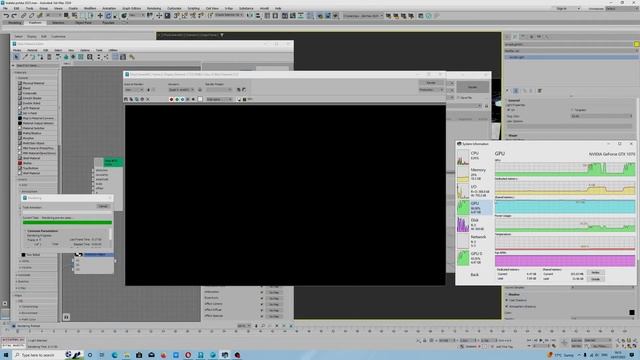Screen dimensions: 640x360
Task: Click black shadow color swatch in command panel
Action: point(631,312)
